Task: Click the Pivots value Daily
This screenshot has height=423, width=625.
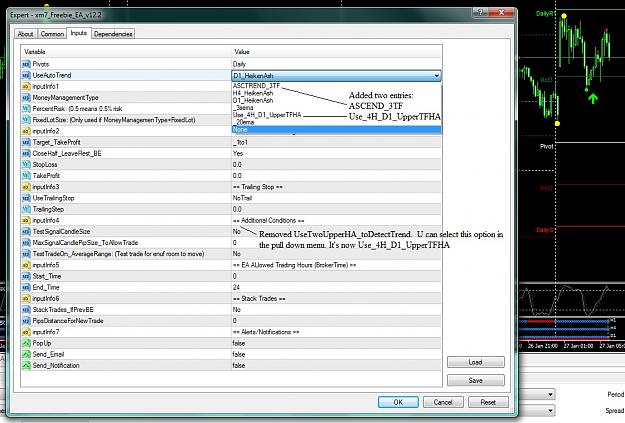Action: (239, 64)
